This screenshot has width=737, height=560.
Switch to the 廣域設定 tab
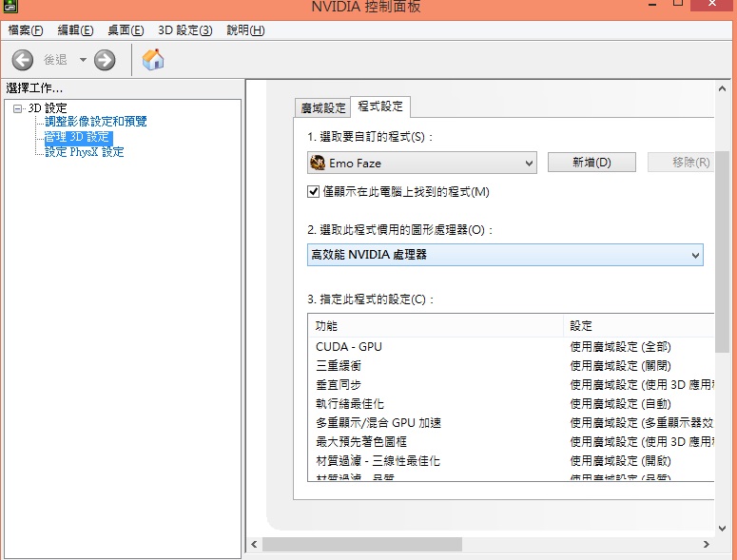[323, 107]
